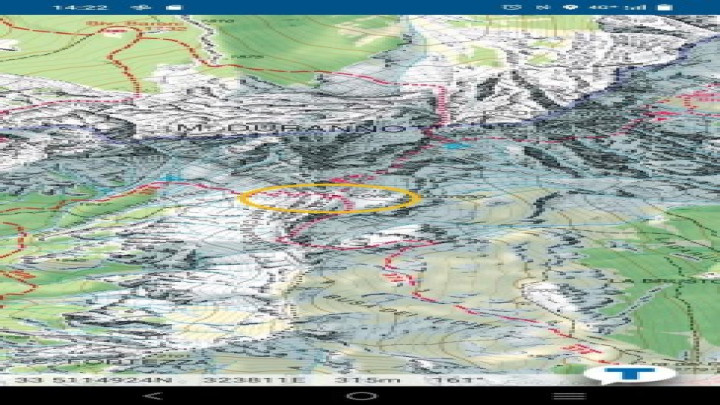Tap the blue T logo bubble
720x405 pixels.
pos(630,374)
